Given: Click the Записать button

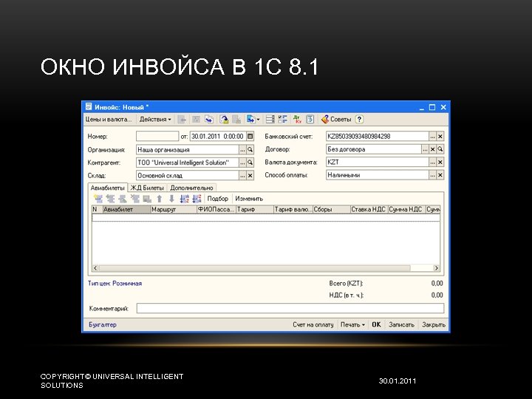Looking at the screenshot, I should pyautogui.click(x=401, y=324).
